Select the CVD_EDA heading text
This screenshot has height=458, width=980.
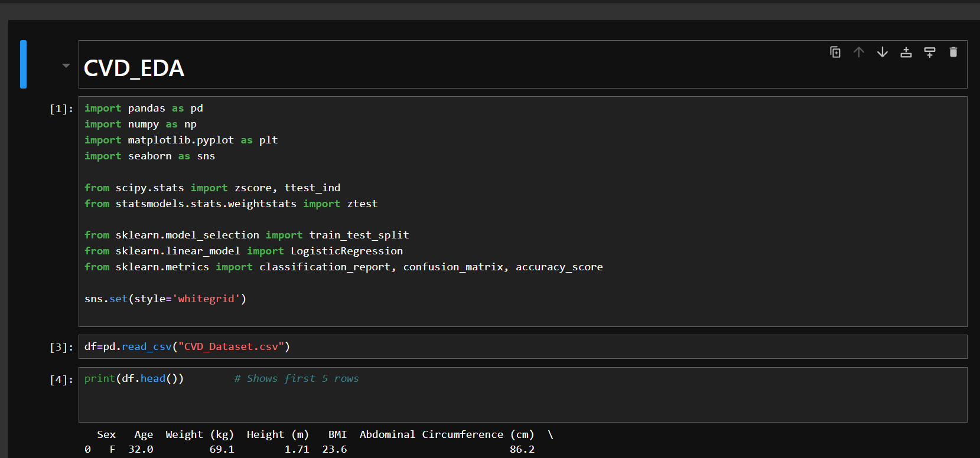(134, 68)
